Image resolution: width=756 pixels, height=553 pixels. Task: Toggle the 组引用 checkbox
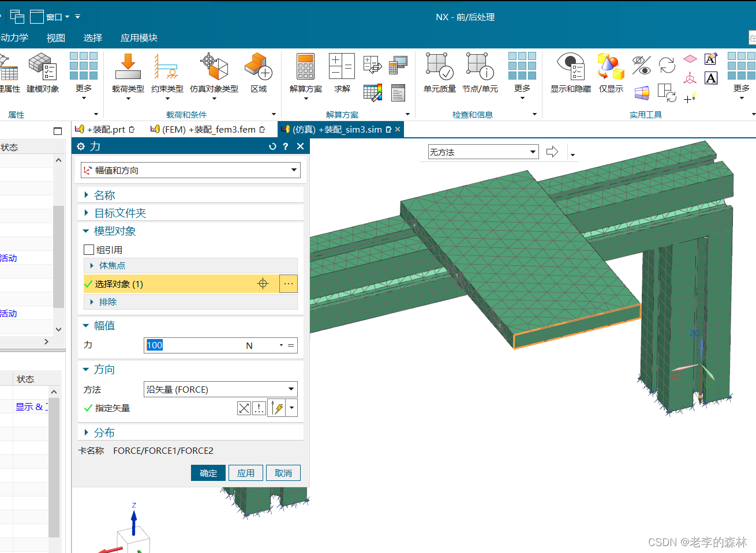tap(89, 250)
